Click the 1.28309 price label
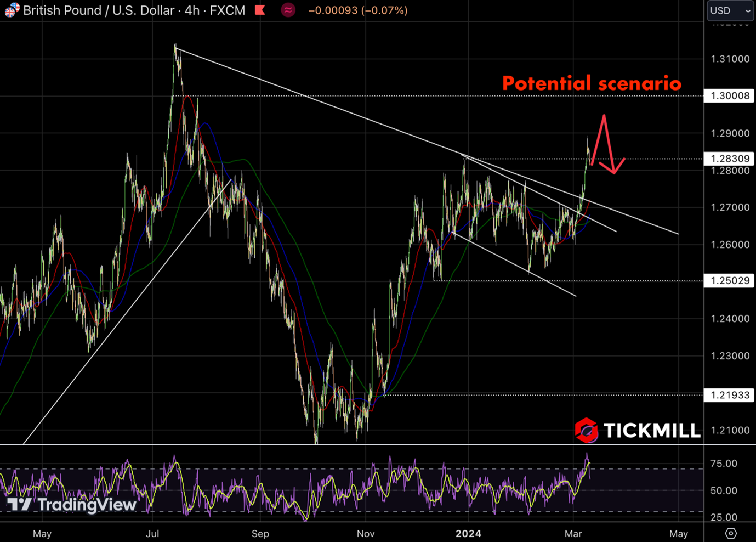This screenshot has height=542, width=756. pos(730,159)
